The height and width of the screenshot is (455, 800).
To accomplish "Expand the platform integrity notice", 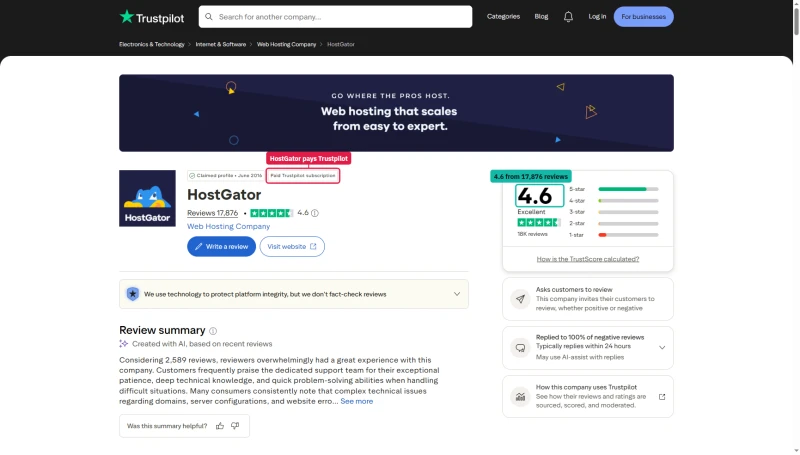I will (x=457, y=294).
